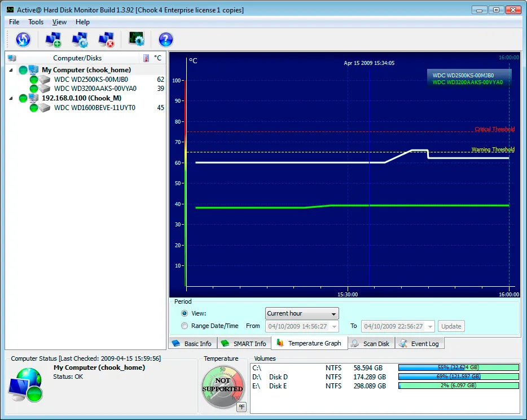Open the monitor preferences icon
Image resolution: width=527 pixels, height=420 pixels.
click(137, 40)
